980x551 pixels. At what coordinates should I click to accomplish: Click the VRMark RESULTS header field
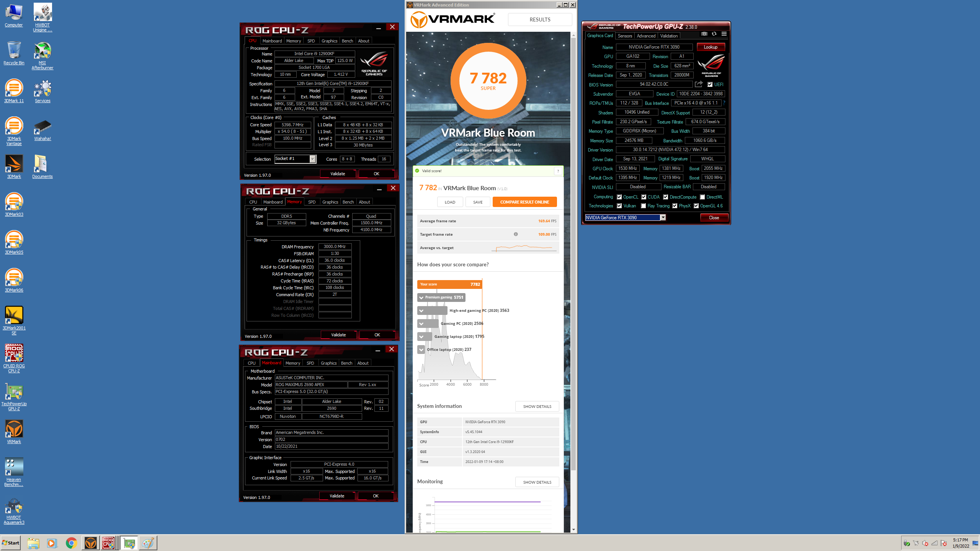(540, 20)
